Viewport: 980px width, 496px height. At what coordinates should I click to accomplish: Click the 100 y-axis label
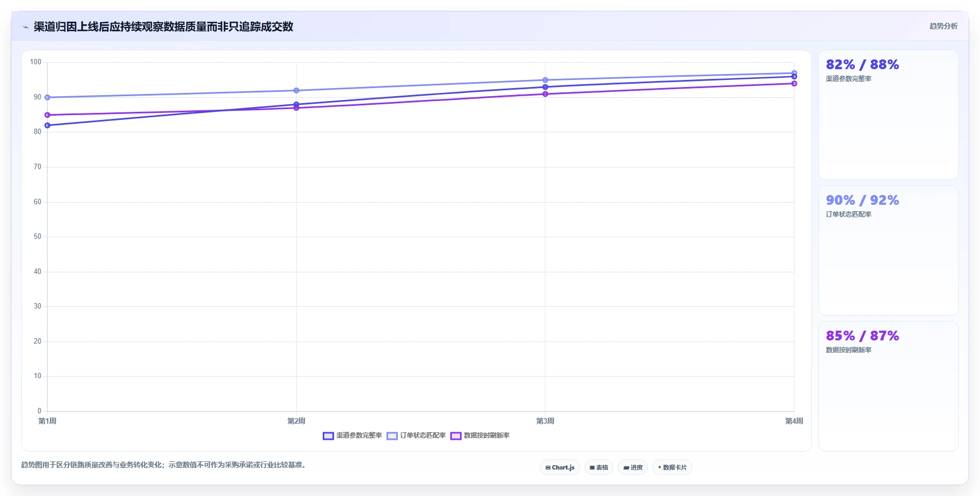pos(36,62)
